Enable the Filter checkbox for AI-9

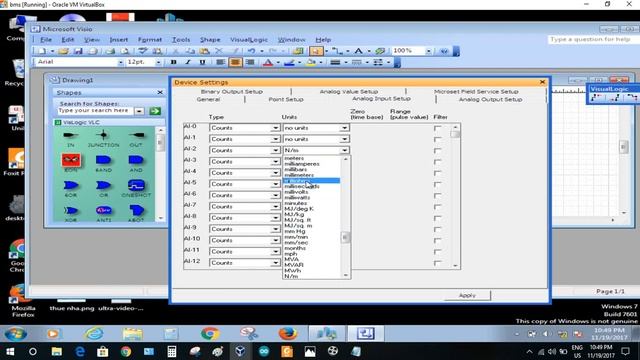pos(437,229)
